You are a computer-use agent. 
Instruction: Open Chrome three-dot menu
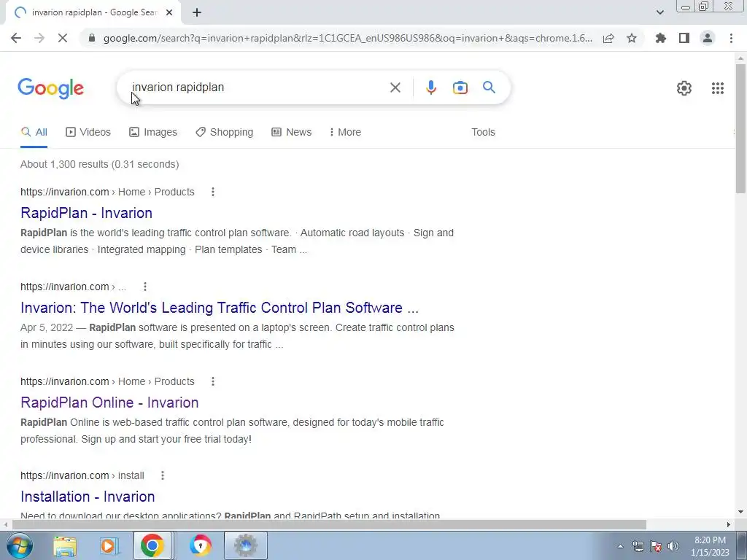point(731,38)
